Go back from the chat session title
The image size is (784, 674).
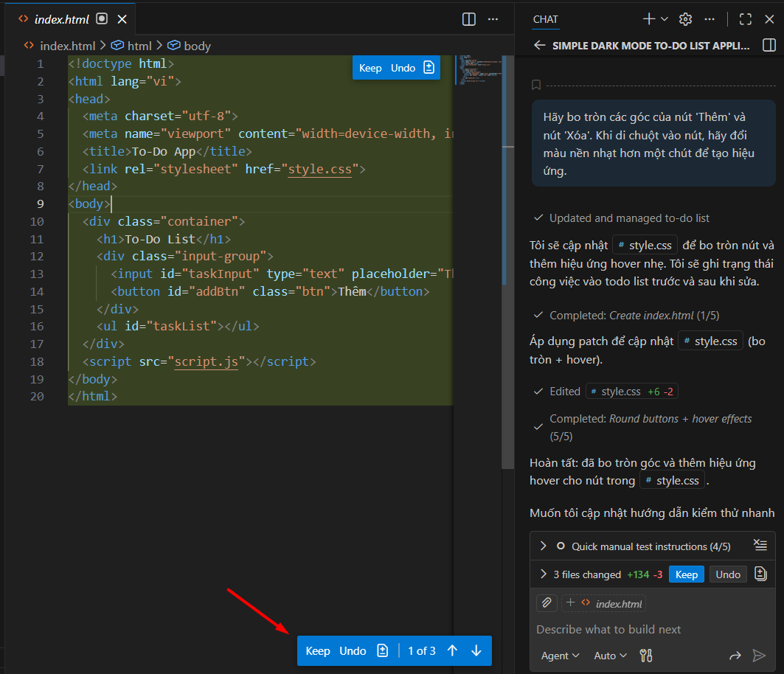(539, 45)
